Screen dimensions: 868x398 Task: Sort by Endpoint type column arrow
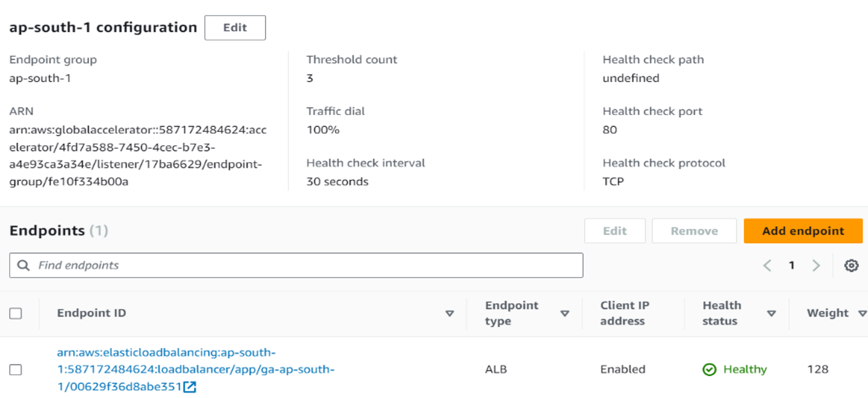pos(564,313)
